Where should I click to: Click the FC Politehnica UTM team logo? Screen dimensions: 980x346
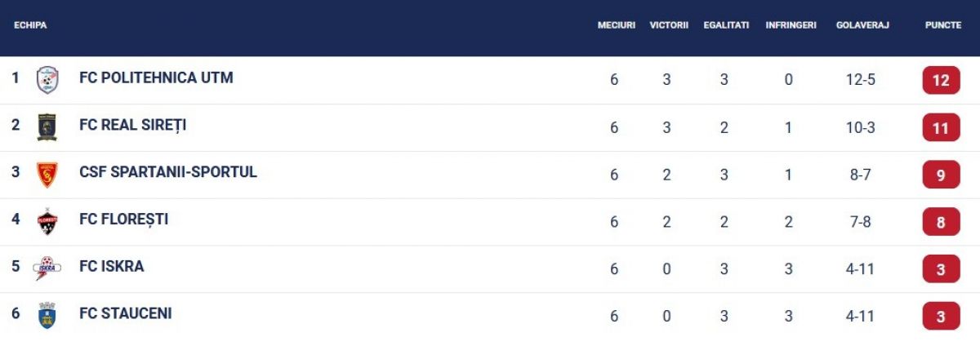tap(47, 80)
